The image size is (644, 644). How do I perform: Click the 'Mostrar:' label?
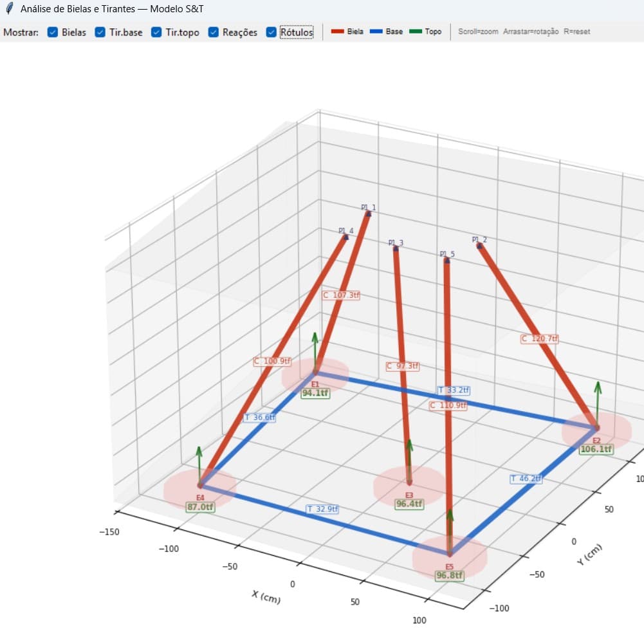21,32
